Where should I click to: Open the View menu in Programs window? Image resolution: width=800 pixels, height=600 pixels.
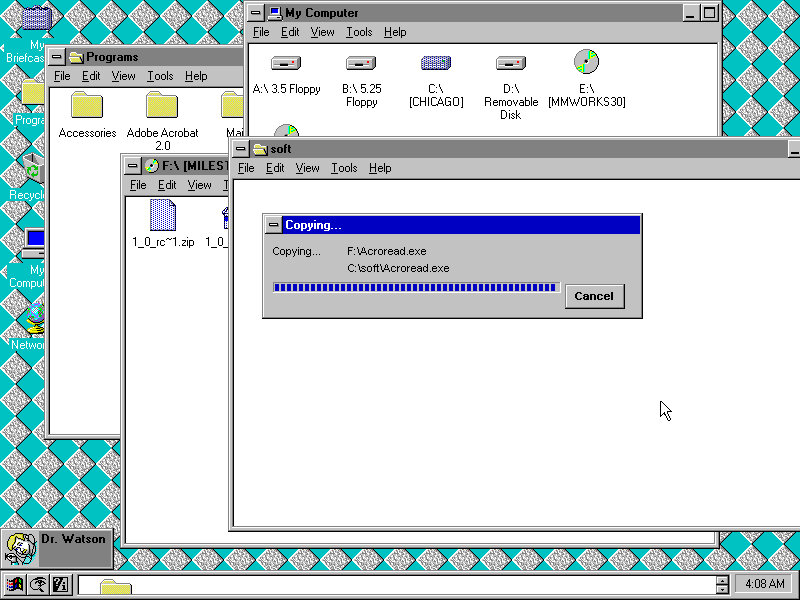[x=124, y=76]
